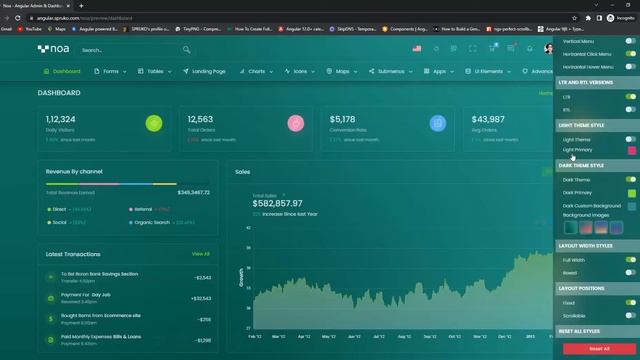Open the Gmail bookmark link

coord(6,29)
